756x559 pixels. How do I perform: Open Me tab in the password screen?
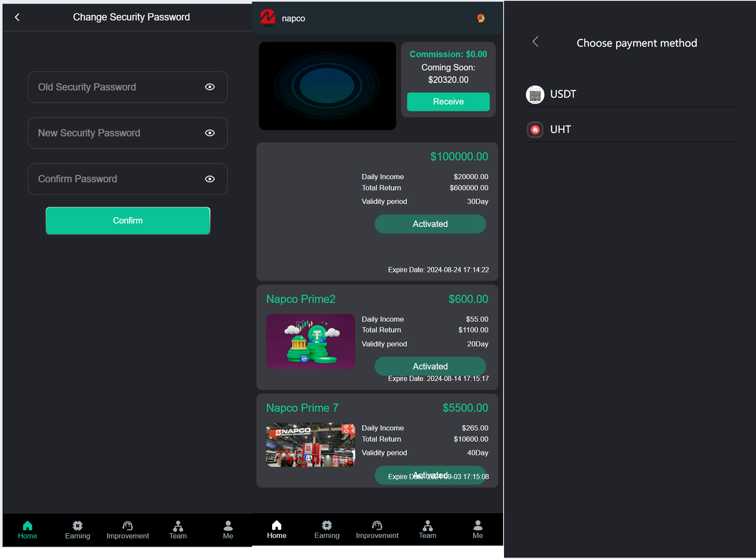(x=228, y=530)
